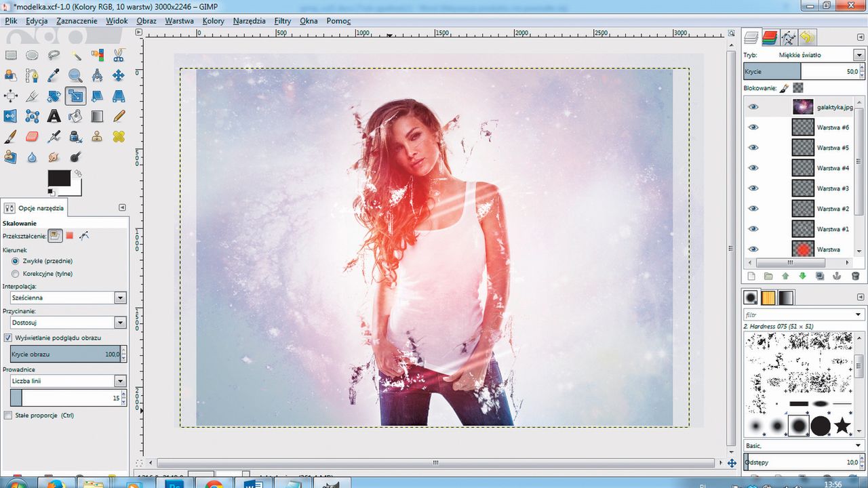
Task: Select the Bucket Fill tool
Action: tap(75, 117)
